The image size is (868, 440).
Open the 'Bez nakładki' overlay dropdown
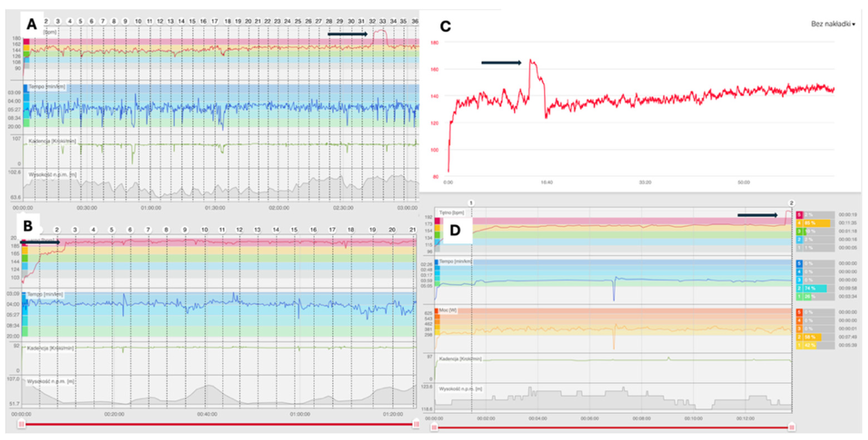[x=832, y=24]
